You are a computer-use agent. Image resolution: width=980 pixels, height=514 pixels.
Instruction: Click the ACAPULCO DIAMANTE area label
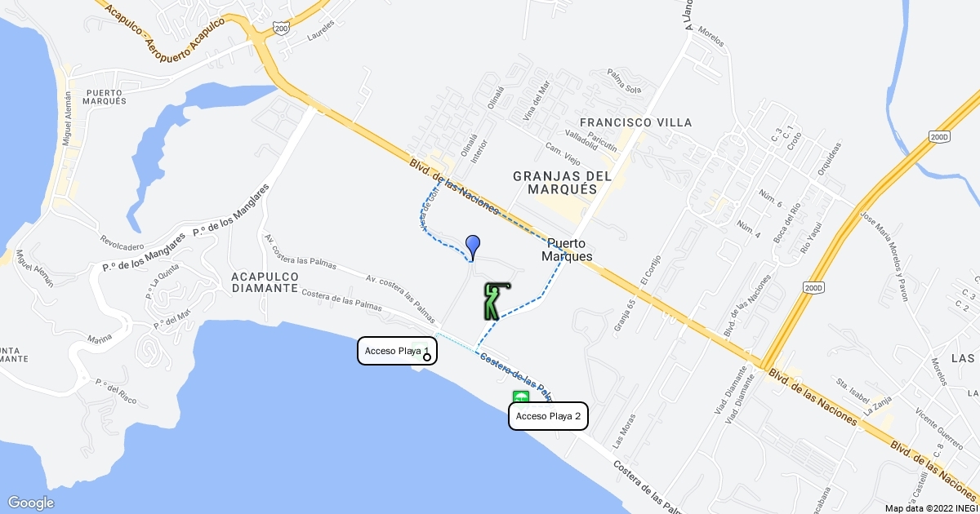(263, 282)
